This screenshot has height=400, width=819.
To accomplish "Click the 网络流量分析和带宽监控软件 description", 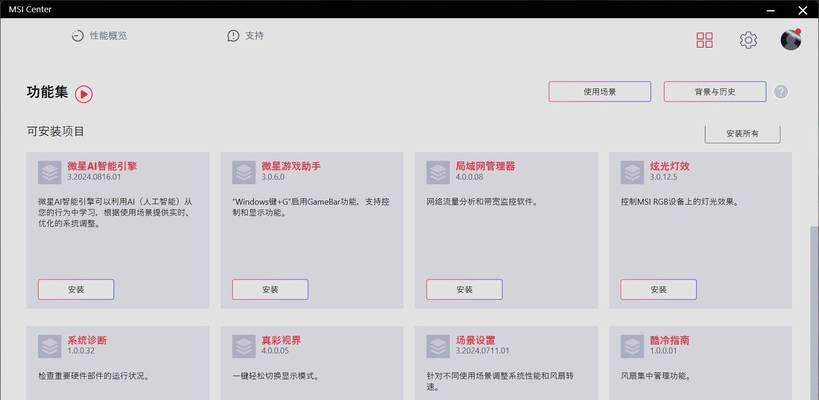I will tap(482, 201).
